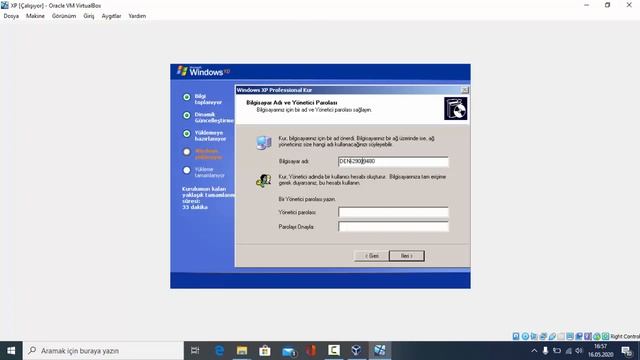Click the Bilgisayar adı text field

click(393, 162)
